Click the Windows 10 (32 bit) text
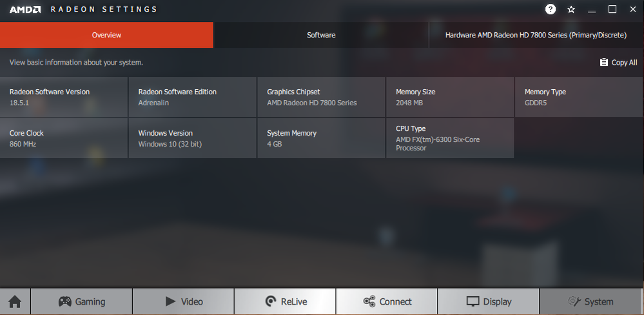The height and width of the screenshot is (315, 644). tap(170, 144)
